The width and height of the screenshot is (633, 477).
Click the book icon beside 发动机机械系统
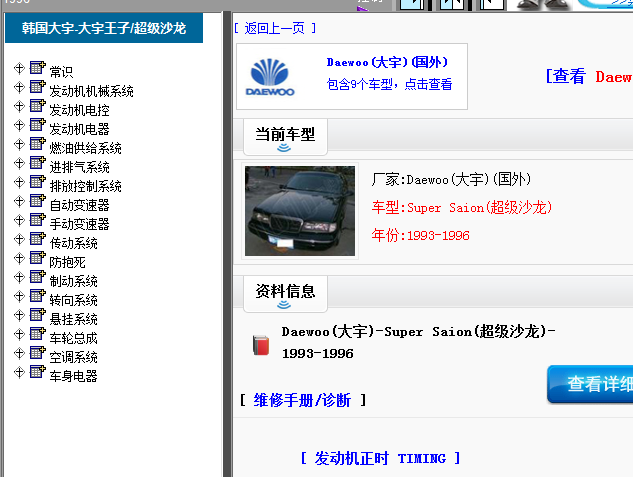click(x=38, y=86)
